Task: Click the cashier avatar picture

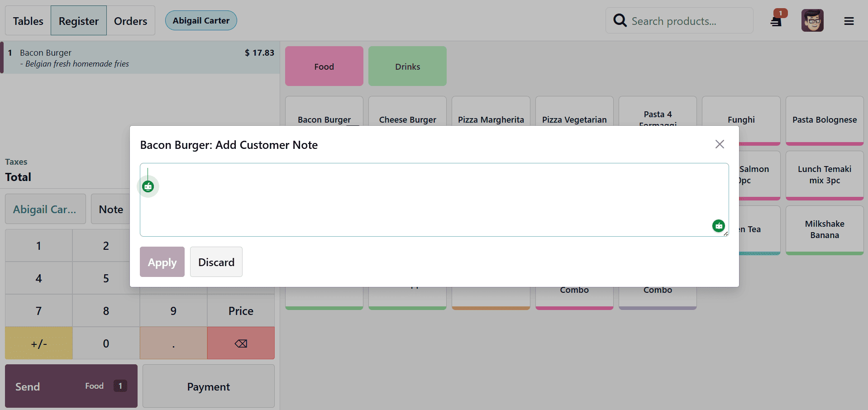Action: click(812, 20)
